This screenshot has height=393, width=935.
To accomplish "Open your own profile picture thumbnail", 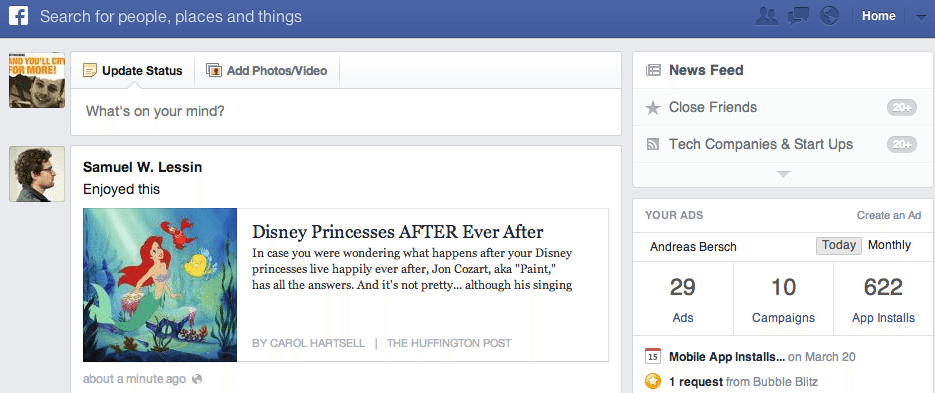I will (x=37, y=80).
